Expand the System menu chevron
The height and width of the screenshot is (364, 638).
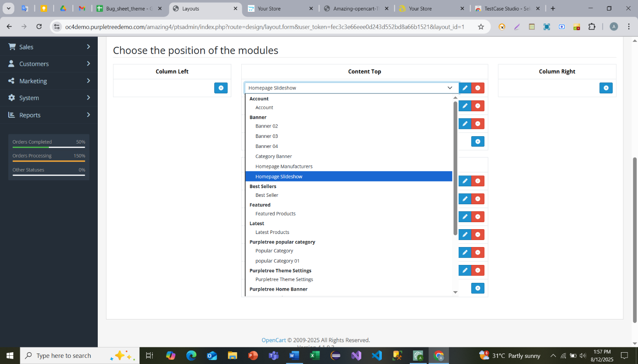[x=89, y=98]
